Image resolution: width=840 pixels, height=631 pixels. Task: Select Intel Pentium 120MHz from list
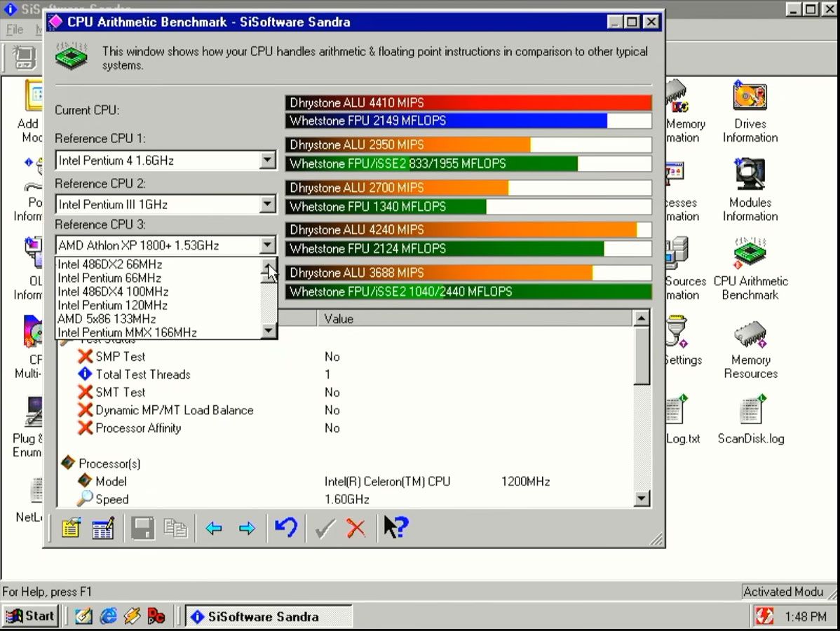pos(158,305)
